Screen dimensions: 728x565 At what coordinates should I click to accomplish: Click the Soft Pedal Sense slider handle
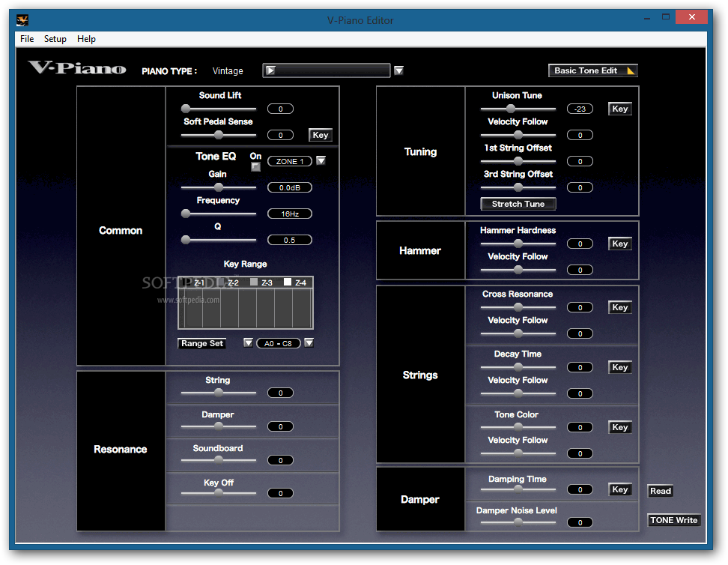[x=219, y=135]
